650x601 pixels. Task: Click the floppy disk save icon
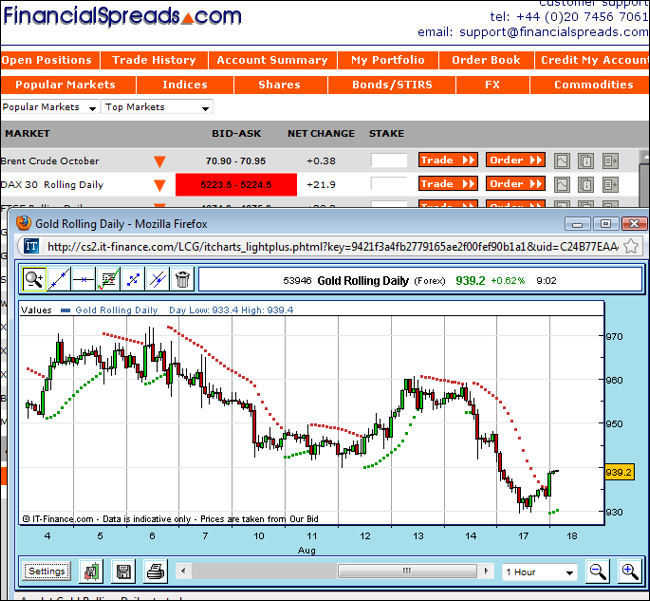(x=124, y=572)
